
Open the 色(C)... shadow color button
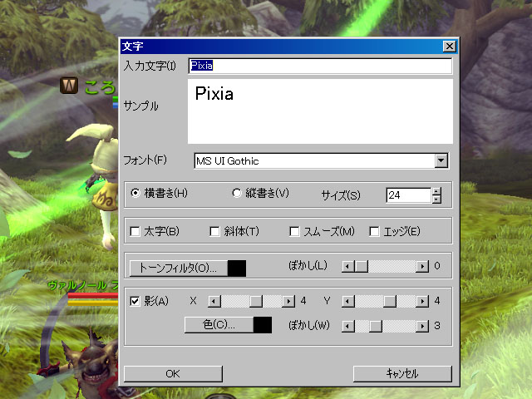219,325
